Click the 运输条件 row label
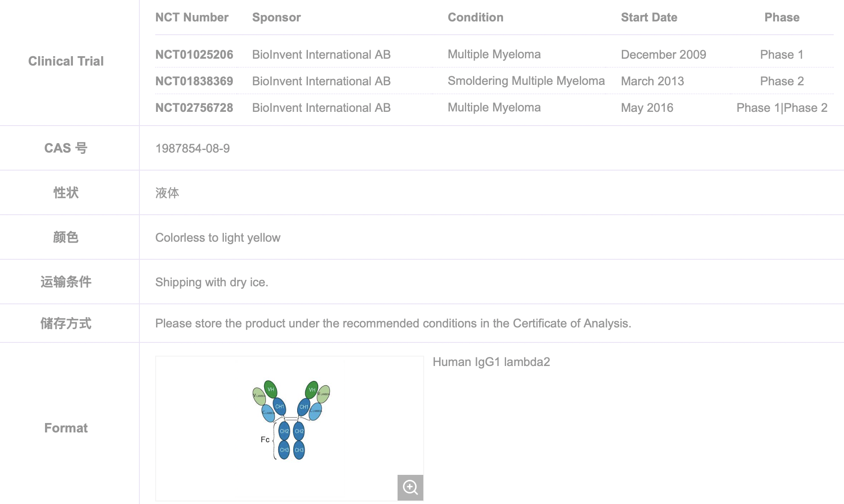Screen dimensions: 844x504 (66, 282)
